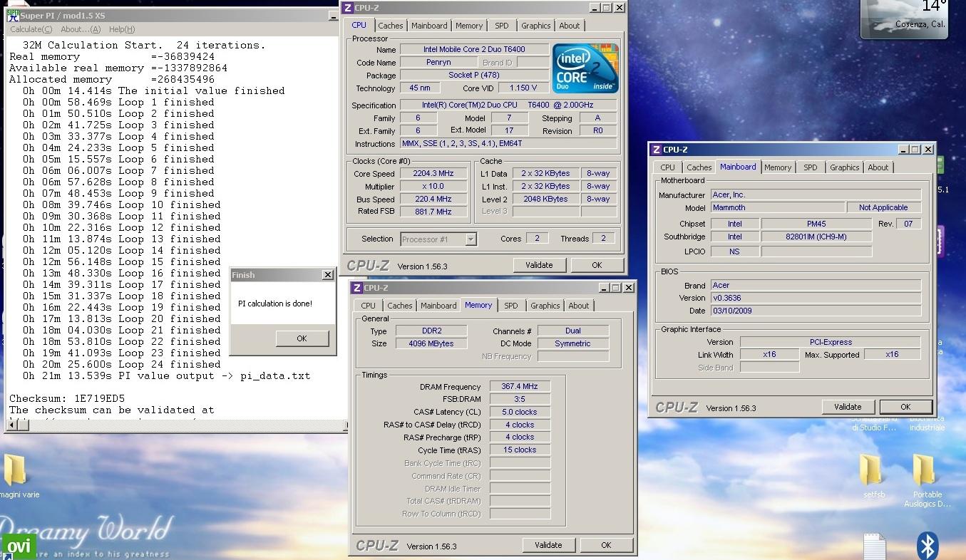
Task: Click the CPU-Z Z icon in the CPU window title bar
Action: tap(348, 8)
